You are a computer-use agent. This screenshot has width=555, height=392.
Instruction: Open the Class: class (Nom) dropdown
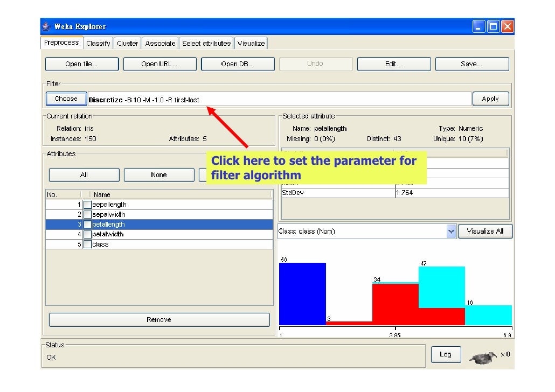coord(452,232)
